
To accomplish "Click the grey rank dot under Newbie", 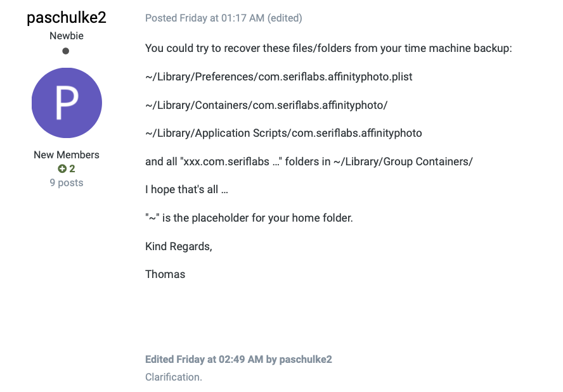I will pos(66,51).
